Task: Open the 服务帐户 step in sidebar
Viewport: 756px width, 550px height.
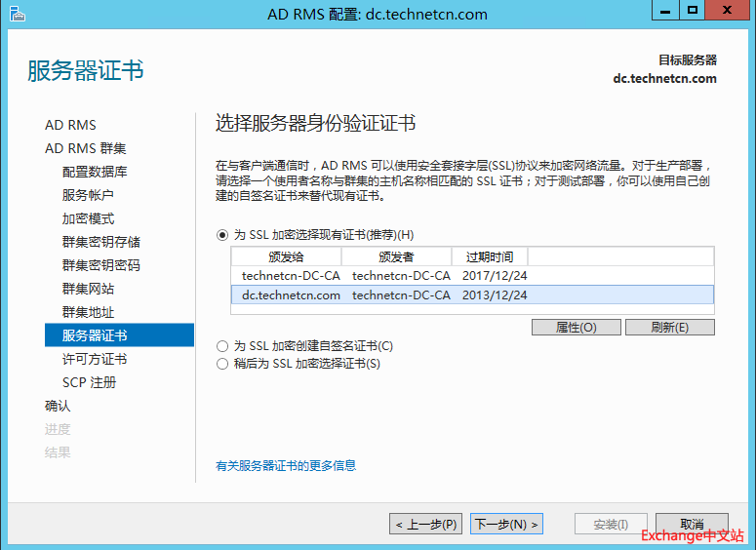Action: (88, 195)
